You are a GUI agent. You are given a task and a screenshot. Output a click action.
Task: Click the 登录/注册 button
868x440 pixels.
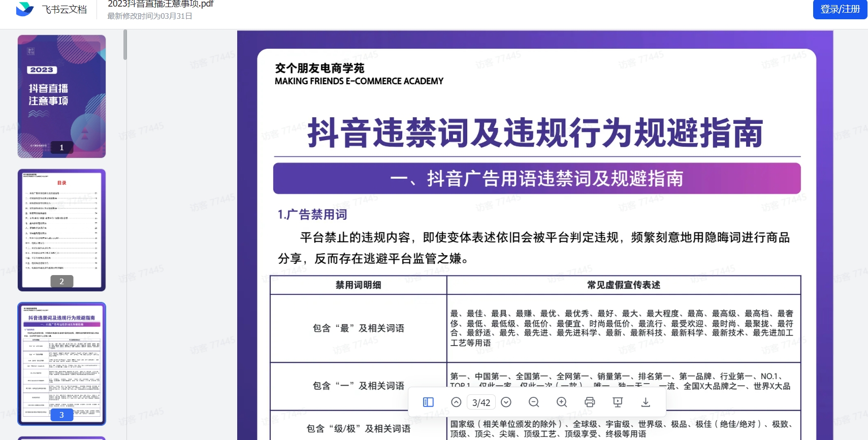(840, 9)
